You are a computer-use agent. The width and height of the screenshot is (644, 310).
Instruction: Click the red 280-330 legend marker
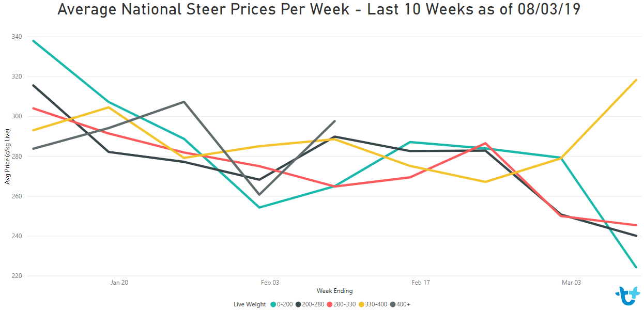330,304
